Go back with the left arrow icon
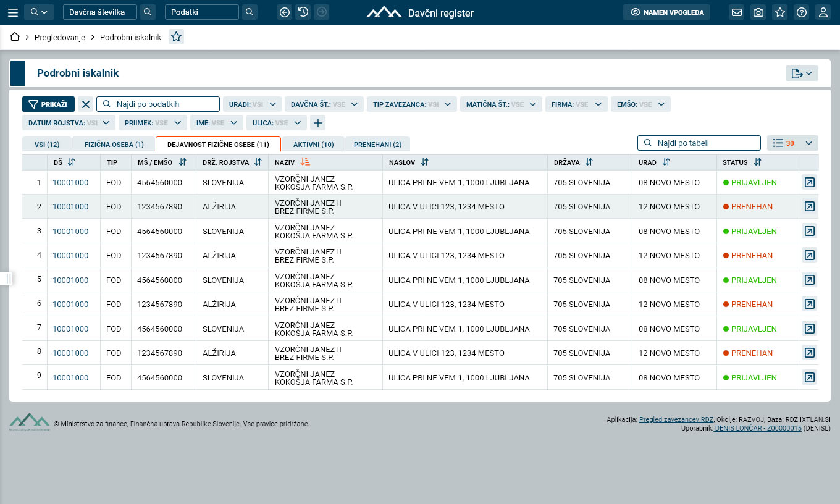This screenshot has width=840, height=504. pyautogui.click(x=284, y=12)
